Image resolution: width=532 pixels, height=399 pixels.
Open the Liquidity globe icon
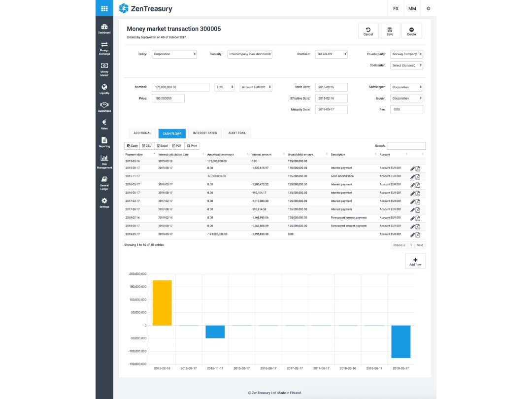click(104, 89)
